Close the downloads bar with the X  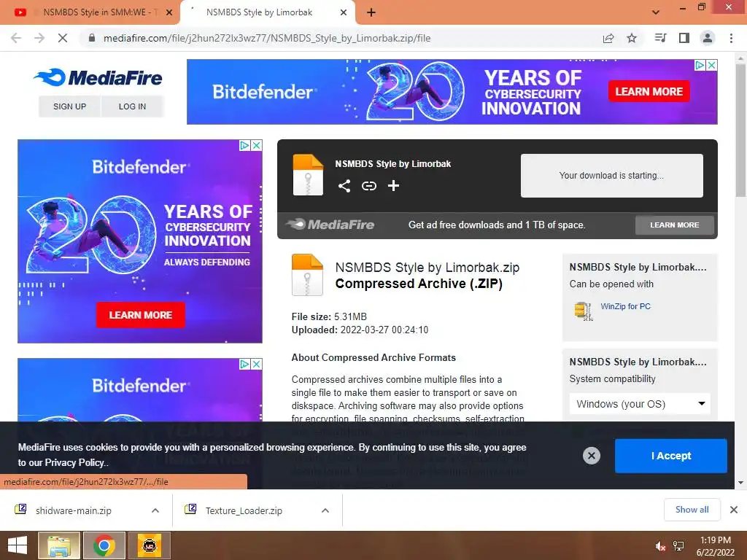pyautogui.click(x=734, y=510)
